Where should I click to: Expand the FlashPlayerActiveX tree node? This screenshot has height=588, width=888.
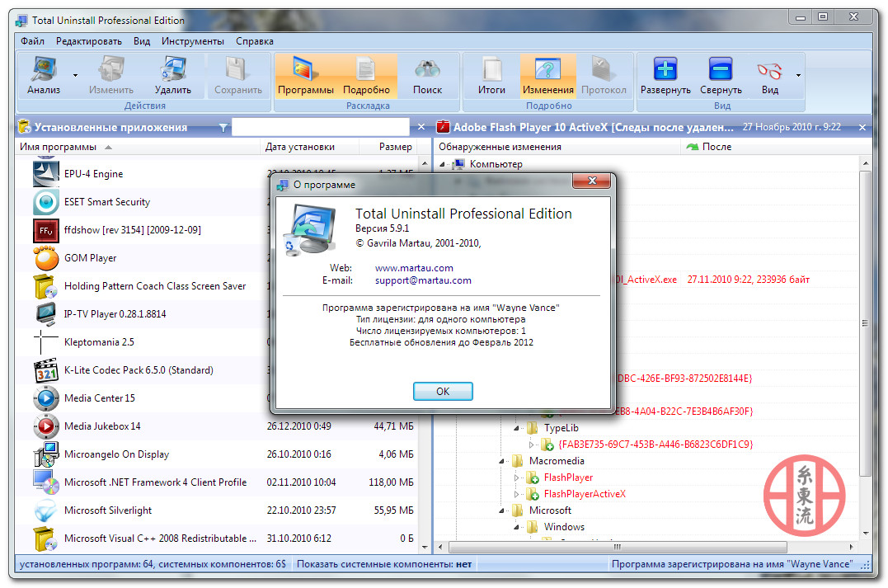coord(516,494)
